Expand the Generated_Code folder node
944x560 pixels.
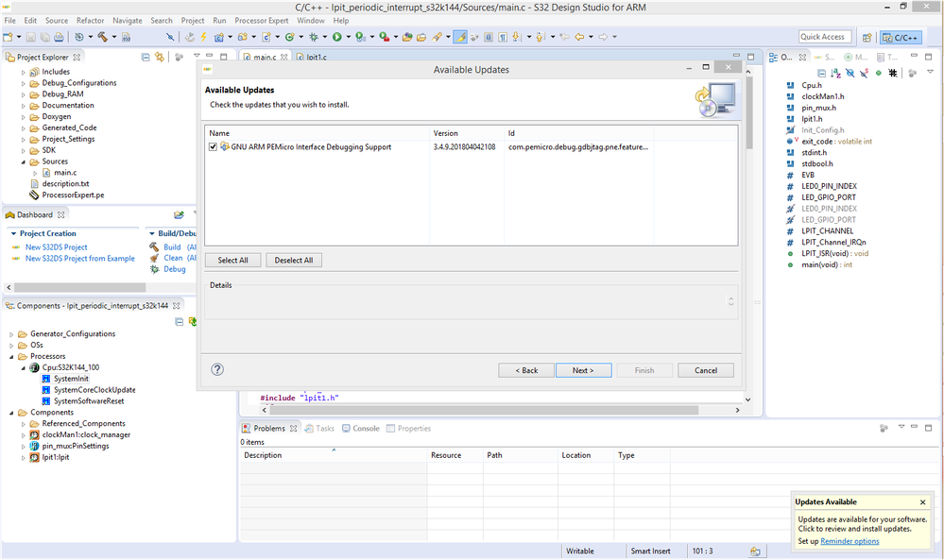pos(24,128)
